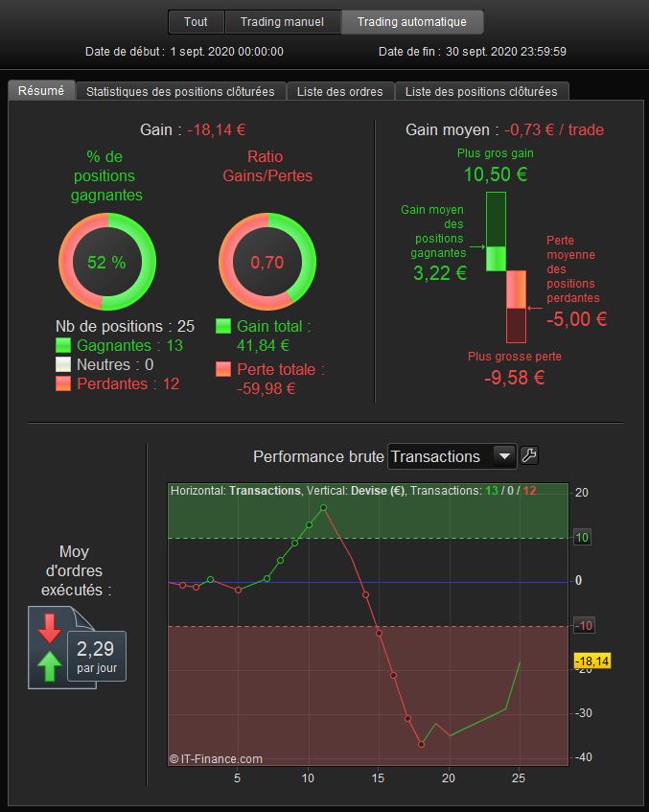Click the Plus gros gain 10,50 € value

496,174
